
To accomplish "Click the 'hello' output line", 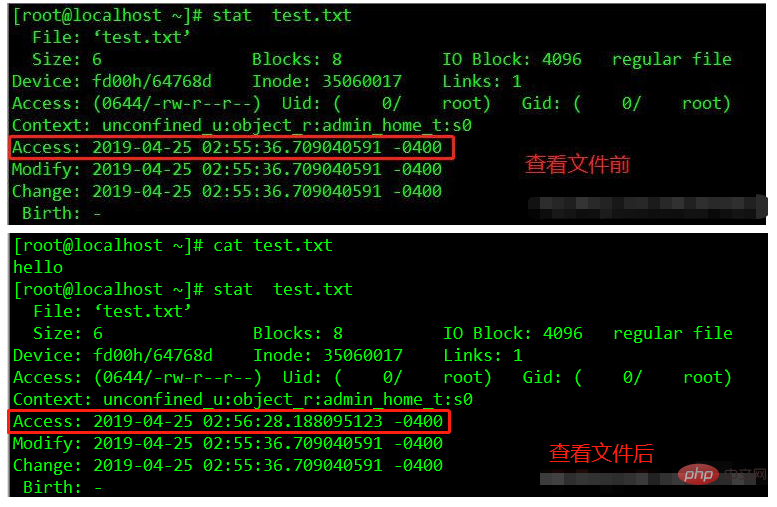I will click(38, 267).
